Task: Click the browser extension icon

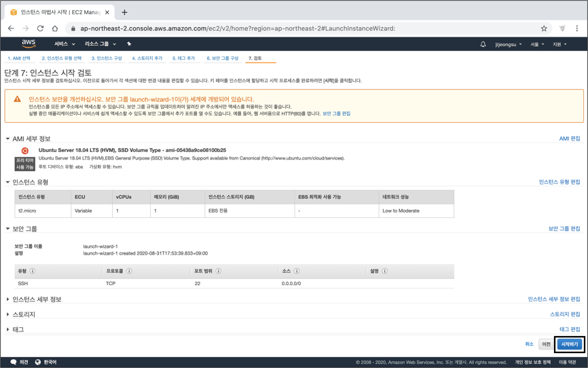Action: (562, 28)
